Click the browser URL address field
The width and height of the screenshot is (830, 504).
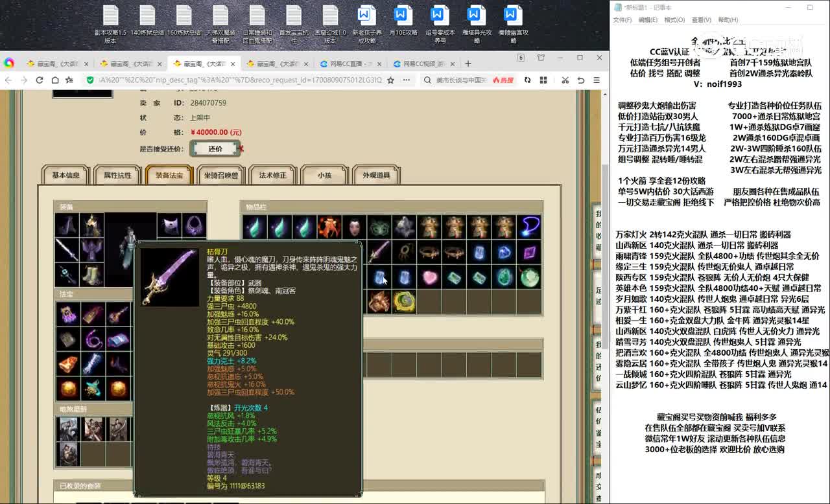coord(240,80)
